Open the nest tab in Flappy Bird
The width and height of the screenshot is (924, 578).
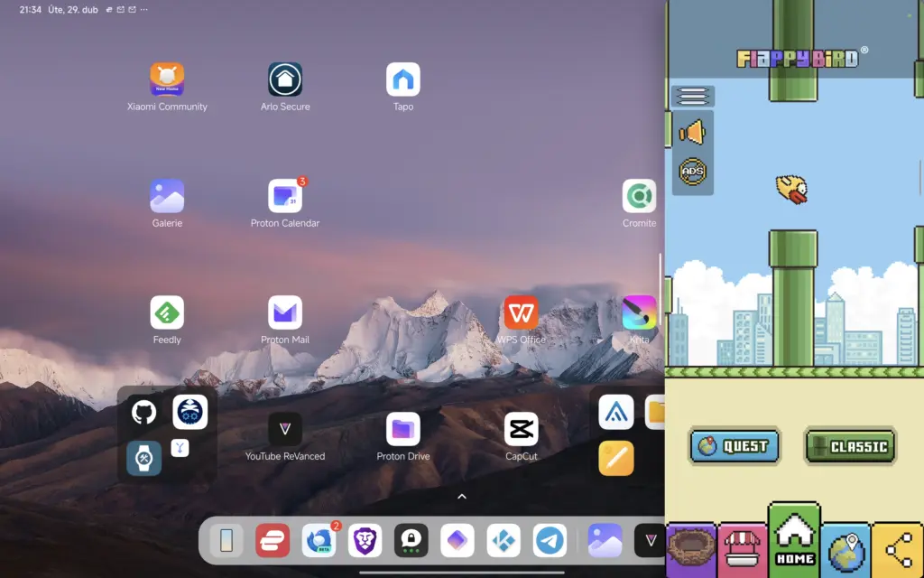pos(690,549)
